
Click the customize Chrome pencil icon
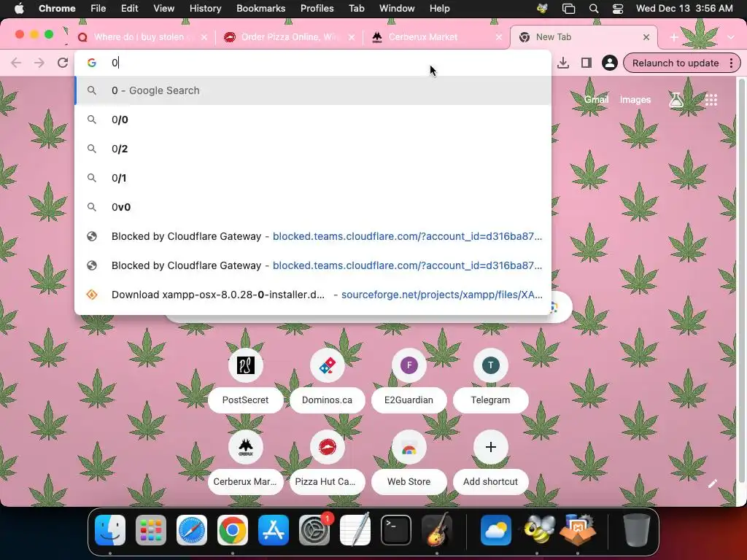coord(712,484)
